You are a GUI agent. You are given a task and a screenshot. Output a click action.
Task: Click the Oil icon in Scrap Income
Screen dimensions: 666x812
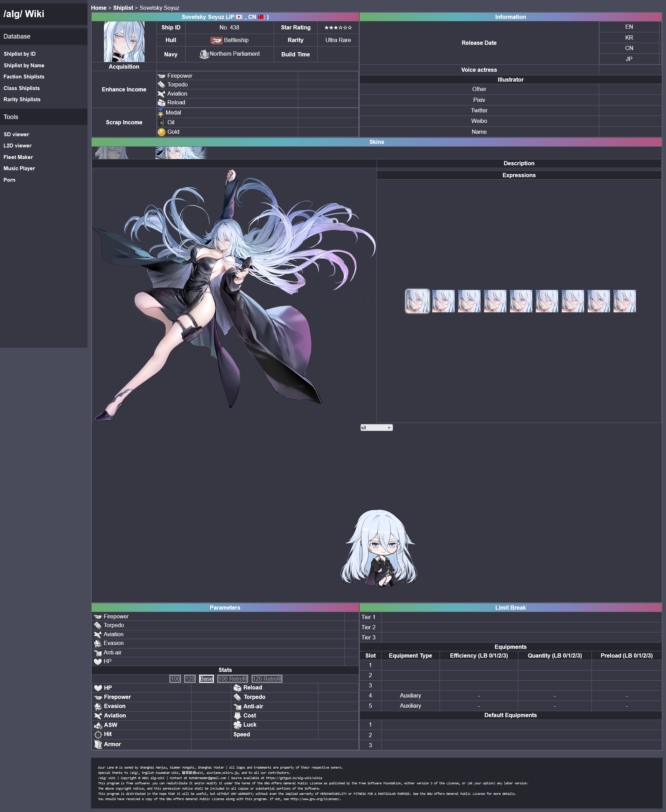click(x=161, y=123)
